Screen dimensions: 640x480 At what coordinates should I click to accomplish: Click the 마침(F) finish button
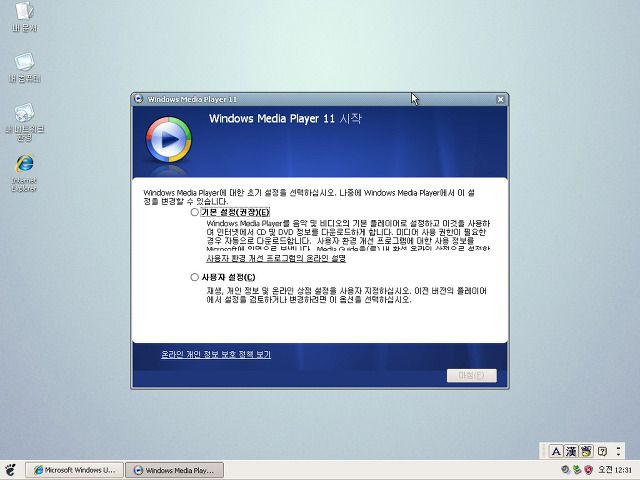472,376
